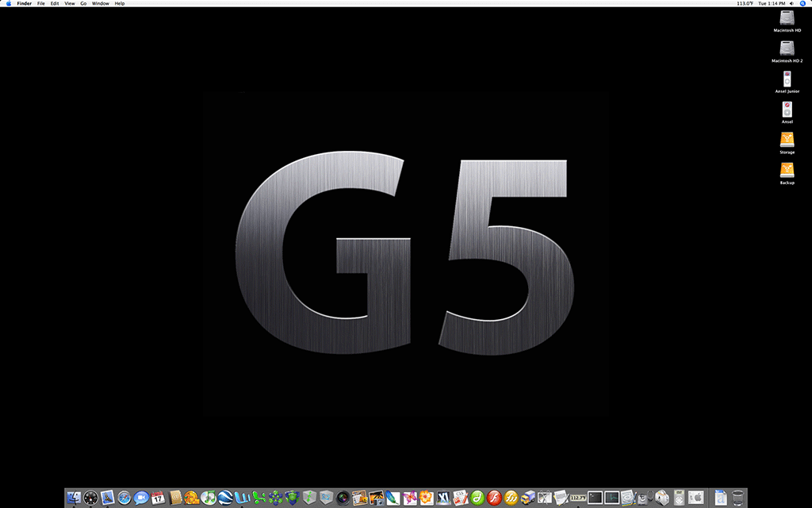Screen dimensions: 812x508
Task: Launch Flash red icon in dock
Action: tap(493, 498)
